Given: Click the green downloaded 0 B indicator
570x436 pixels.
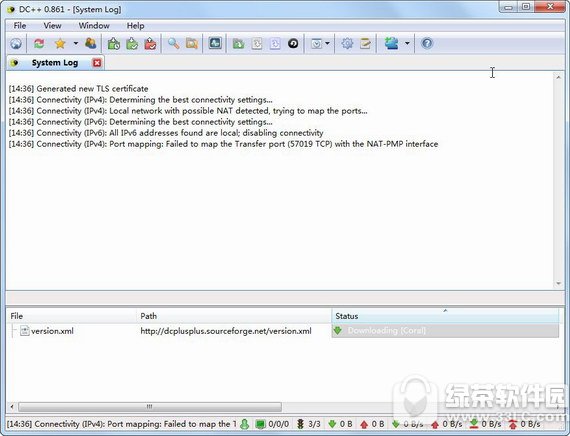Looking at the screenshot, I should pos(340,424).
